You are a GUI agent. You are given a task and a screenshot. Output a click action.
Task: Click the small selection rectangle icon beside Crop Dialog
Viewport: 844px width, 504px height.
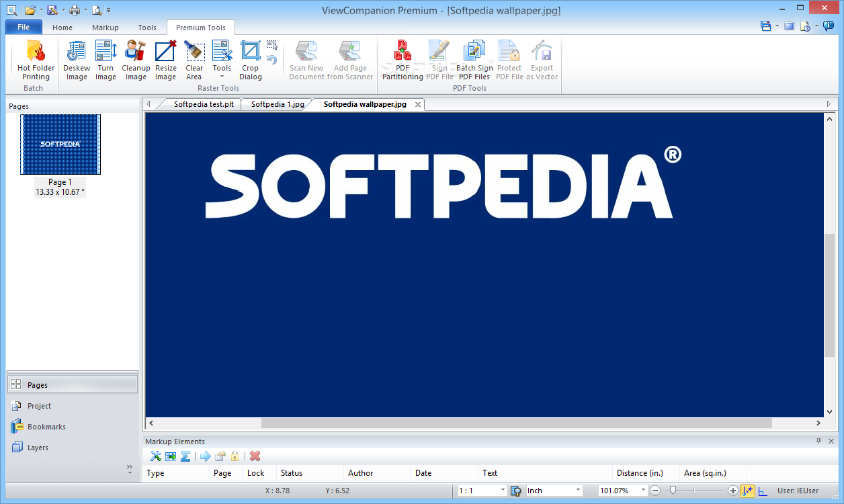click(x=271, y=45)
